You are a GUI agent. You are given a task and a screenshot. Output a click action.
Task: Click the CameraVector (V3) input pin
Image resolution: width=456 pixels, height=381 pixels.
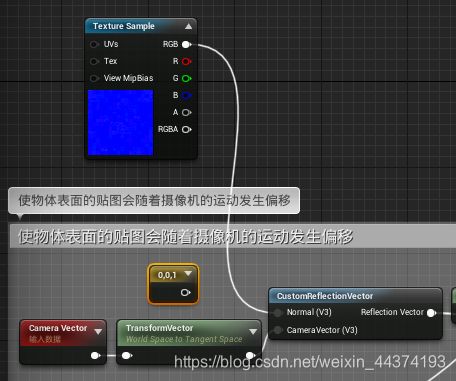(x=277, y=330)
